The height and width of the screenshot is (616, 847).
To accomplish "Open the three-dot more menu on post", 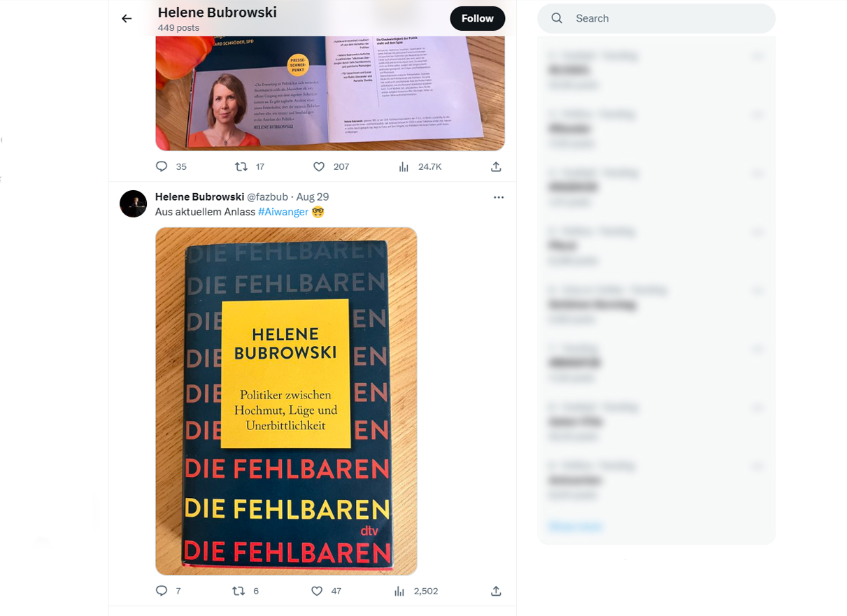I will click(x=499, y=197).
